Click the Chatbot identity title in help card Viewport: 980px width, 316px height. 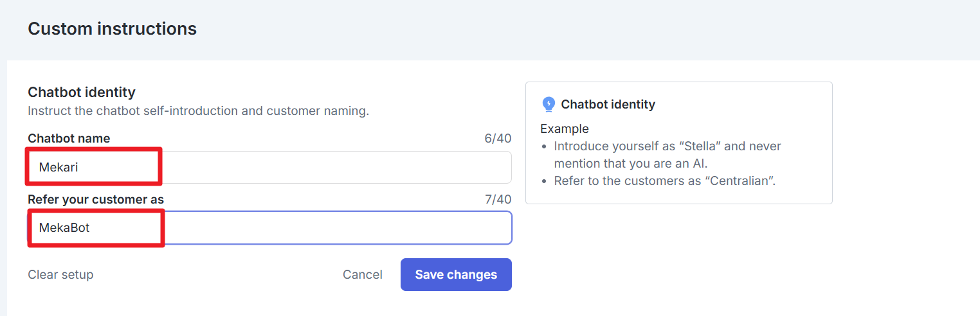click(x=608, y=104)
